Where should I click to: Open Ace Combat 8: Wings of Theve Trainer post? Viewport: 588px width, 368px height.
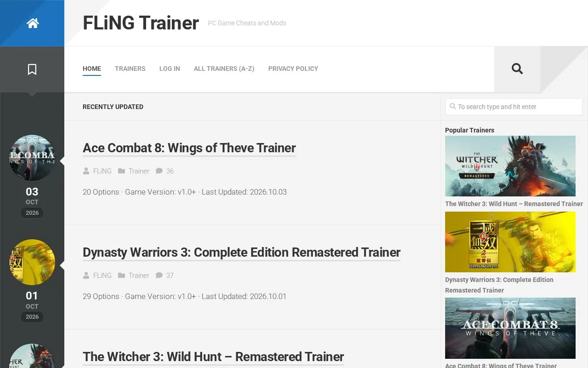click(x=189, y=148)
